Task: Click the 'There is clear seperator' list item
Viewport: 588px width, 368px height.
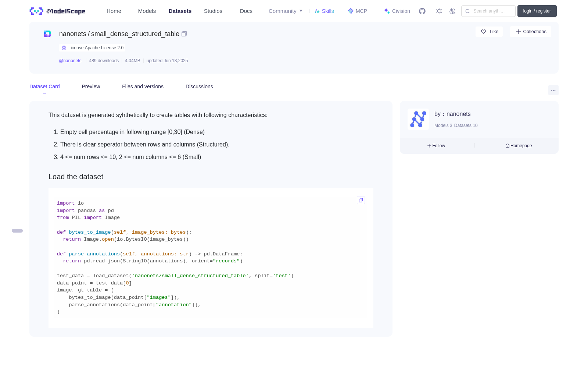Action: 145,145
